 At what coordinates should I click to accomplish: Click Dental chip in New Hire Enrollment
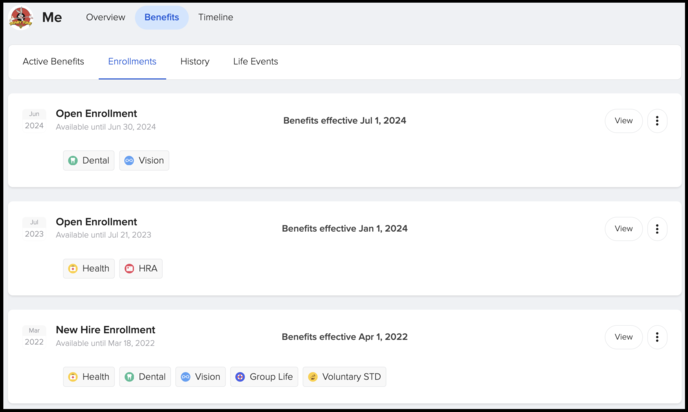click(x=145, y=377)
